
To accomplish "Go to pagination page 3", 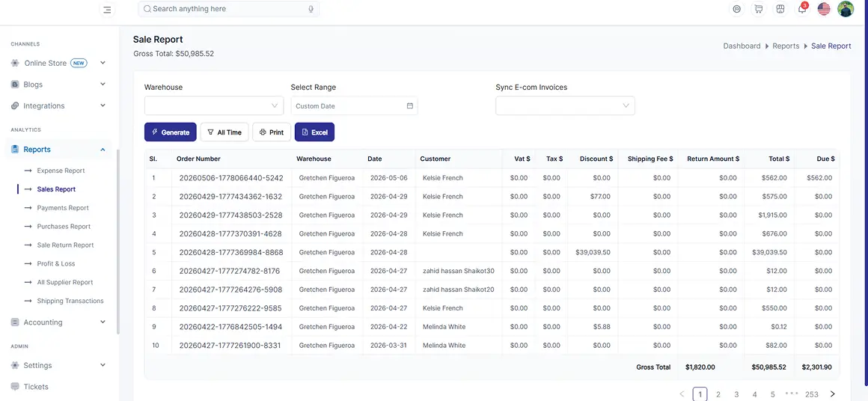I will 736,394.
